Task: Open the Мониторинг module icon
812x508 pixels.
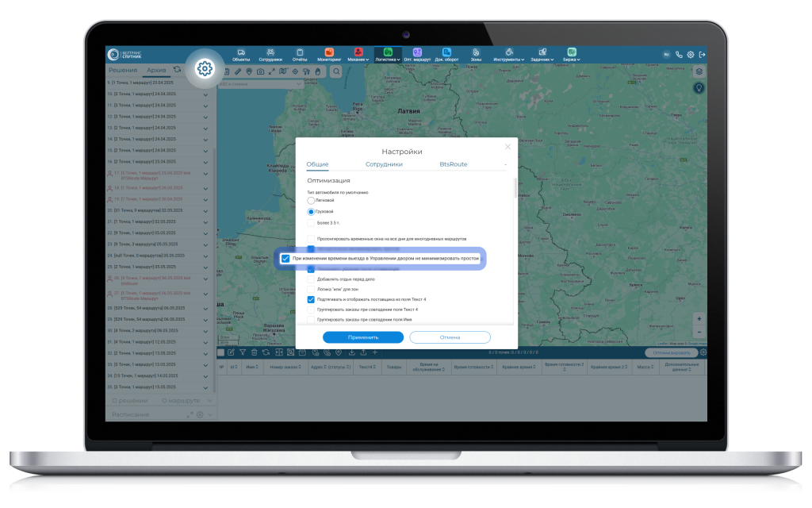Action: click(x=328, y=54)
